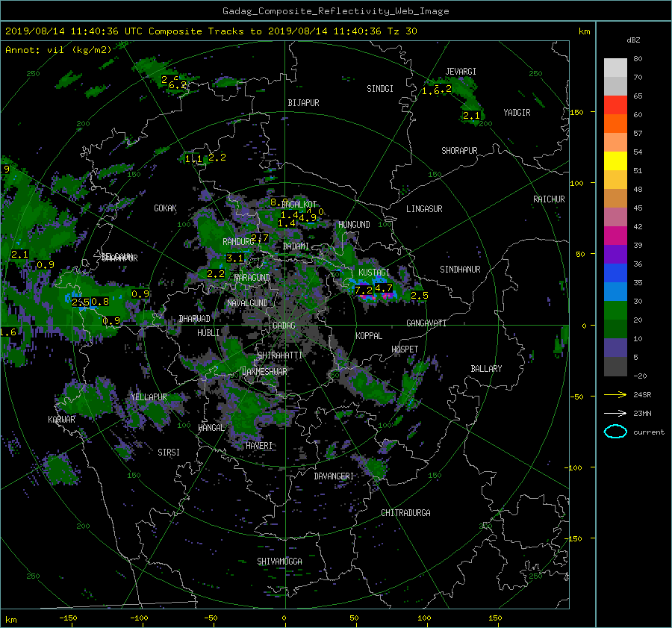Click the BAGALKOT location label
The width and height of the screenshot is (672, 628).
coord(299,205)
